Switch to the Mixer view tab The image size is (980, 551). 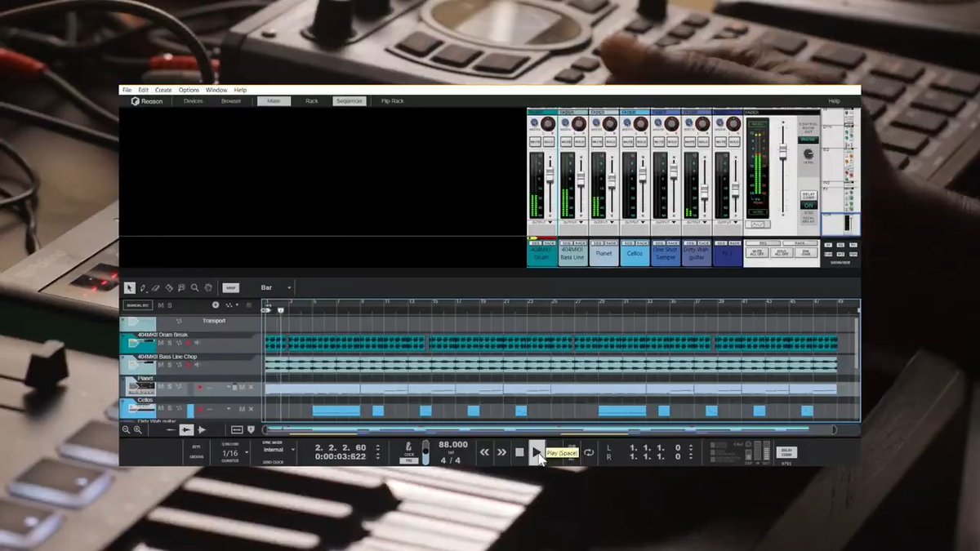click(x=274, y=101)
